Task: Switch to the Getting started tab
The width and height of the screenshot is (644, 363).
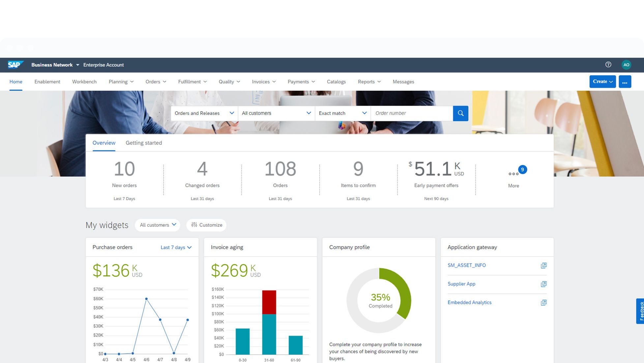Action: (144, 143)
